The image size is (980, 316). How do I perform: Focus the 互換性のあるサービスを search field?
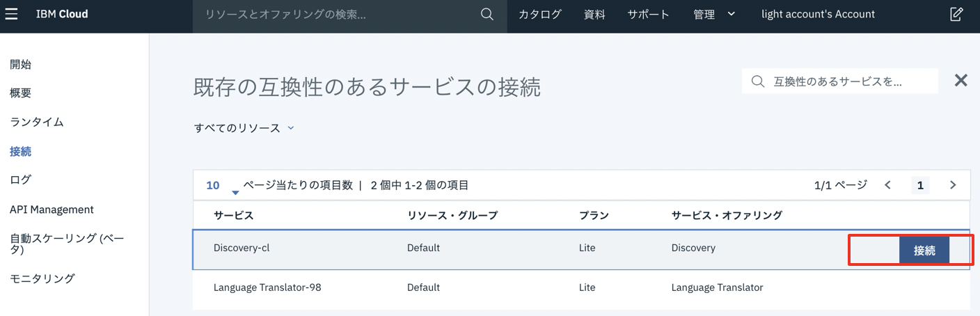(840, 81)
